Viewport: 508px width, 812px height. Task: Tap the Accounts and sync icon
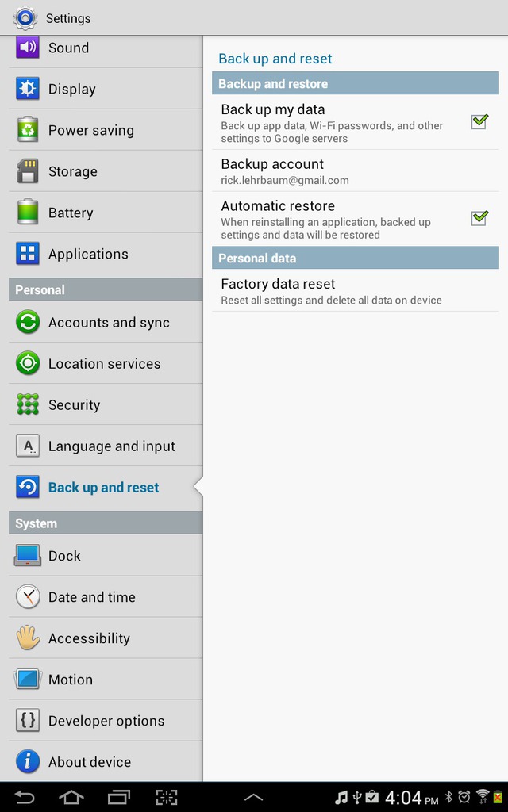point(28,322)
